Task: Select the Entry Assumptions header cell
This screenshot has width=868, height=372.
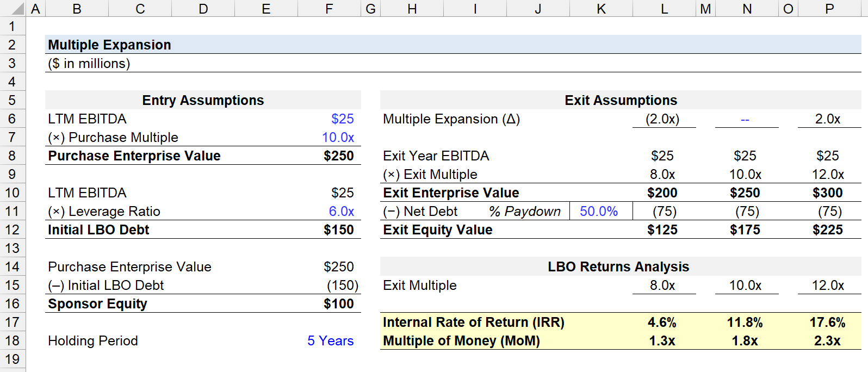Action: tap(203, 100)
